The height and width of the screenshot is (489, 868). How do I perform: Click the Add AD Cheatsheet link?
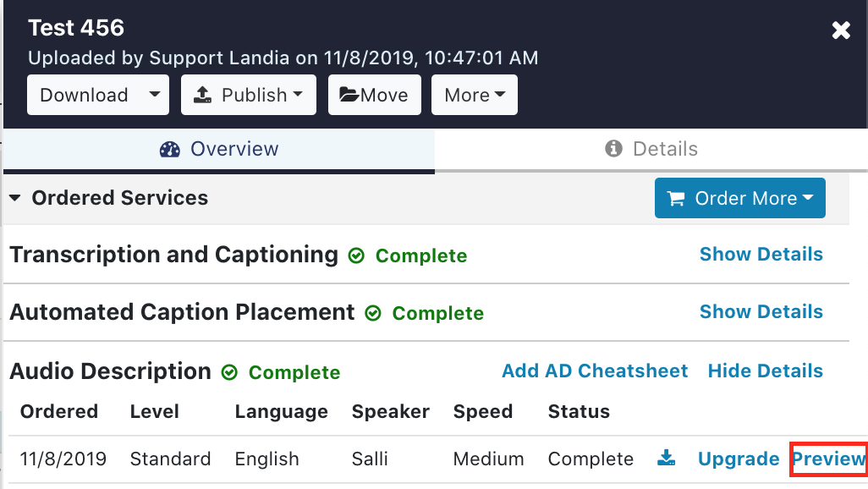595,371
